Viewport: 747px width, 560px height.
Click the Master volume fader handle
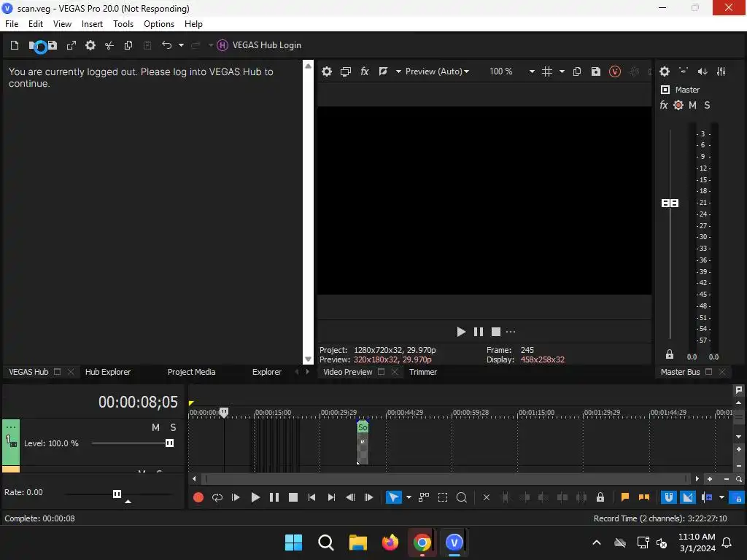[x=670, y=203]
